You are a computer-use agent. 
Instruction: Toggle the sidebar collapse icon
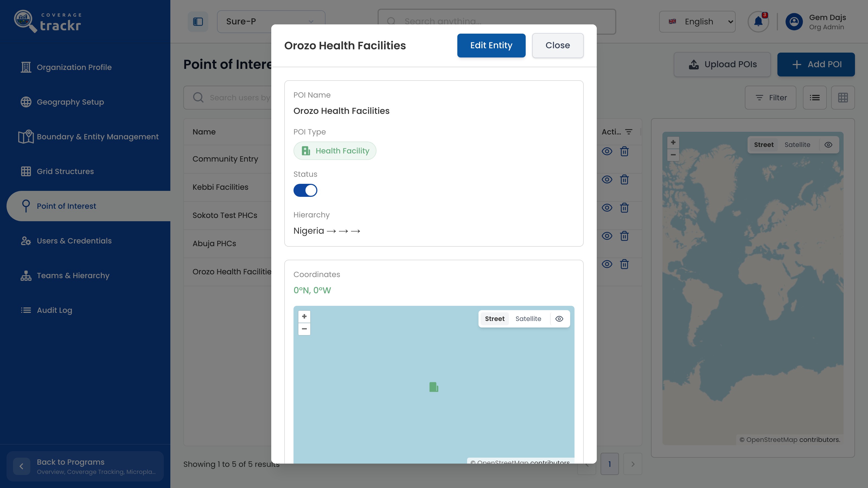click(198, 22)
